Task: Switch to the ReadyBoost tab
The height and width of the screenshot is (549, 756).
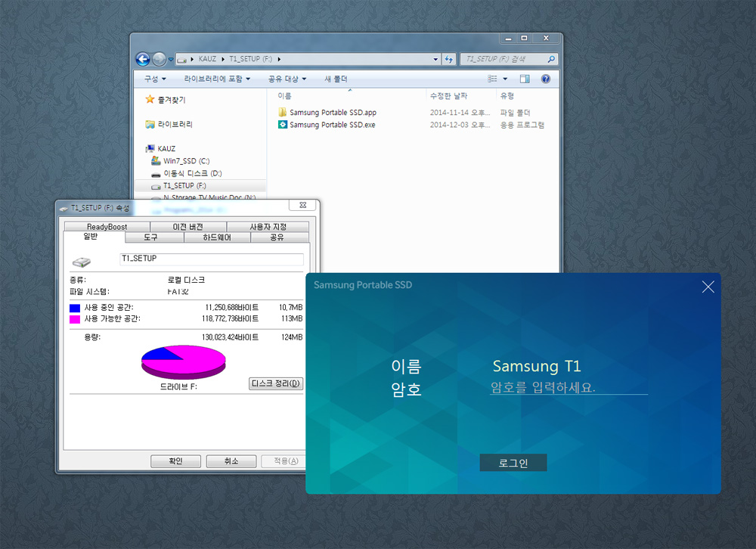Action: click(107, 227)
